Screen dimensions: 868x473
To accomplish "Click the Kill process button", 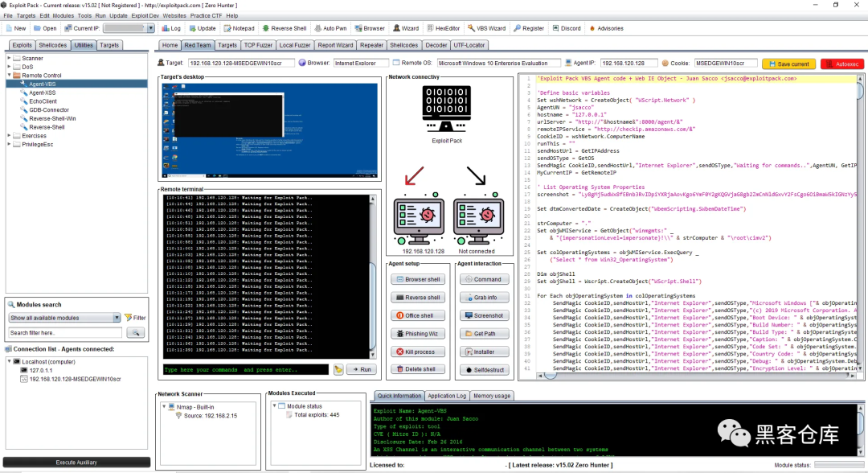I will click(418, 352).
